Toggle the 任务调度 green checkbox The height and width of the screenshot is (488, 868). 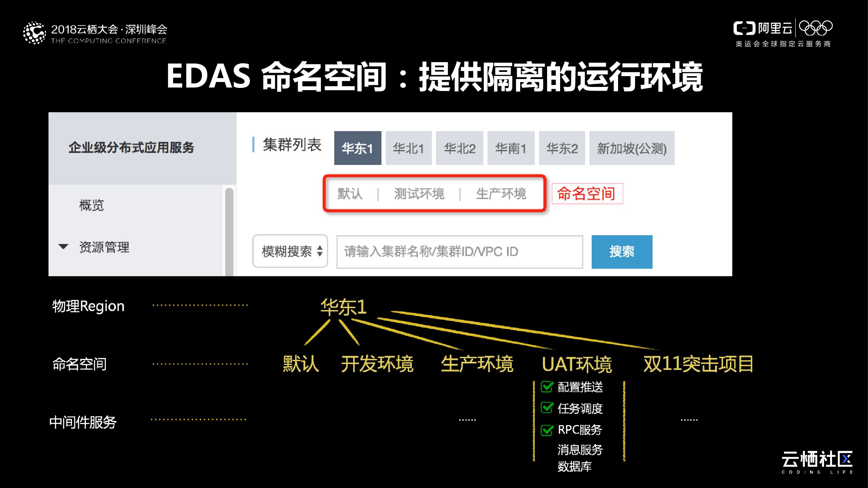546,408
